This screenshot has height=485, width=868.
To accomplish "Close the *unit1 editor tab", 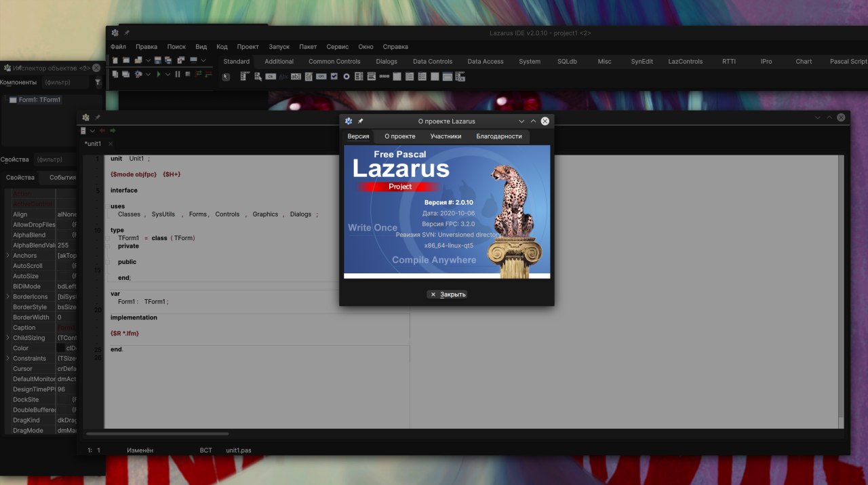I will click(x=111, y=144).
